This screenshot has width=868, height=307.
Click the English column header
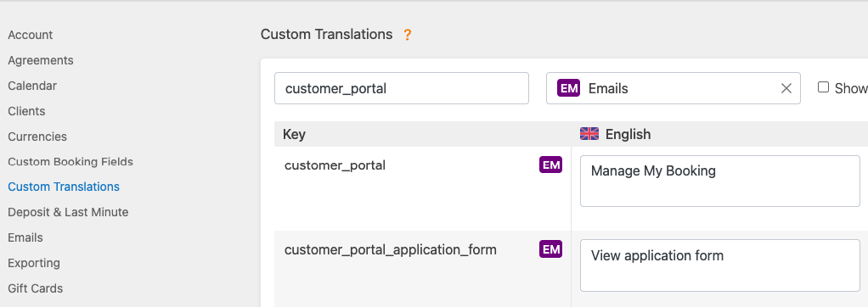[628, 134]
